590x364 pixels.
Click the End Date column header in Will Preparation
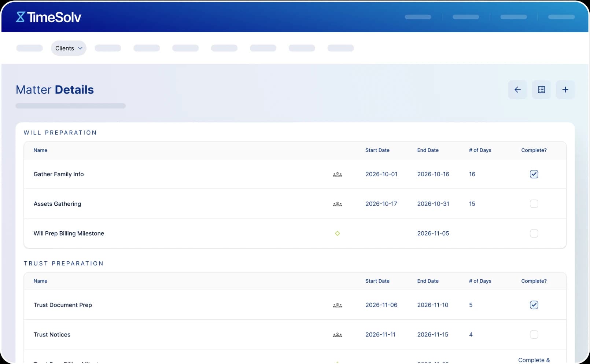(x=428, y=150)
